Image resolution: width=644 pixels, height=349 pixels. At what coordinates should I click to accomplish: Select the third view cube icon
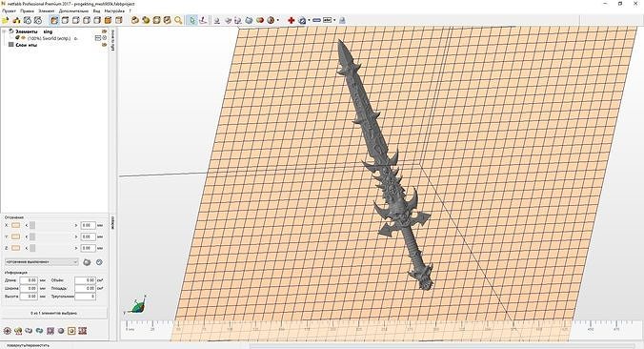coord(75,20)
